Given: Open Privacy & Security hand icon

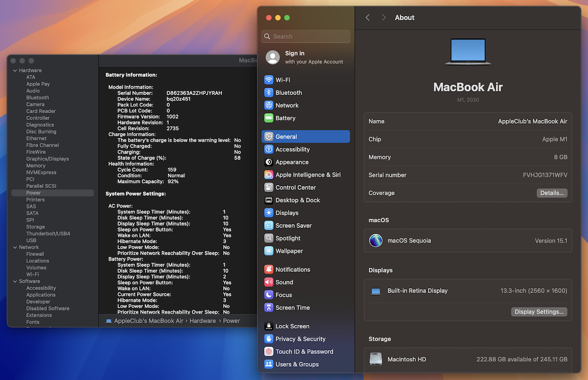Looking at the screenshot, I should click(x=269, y=339).
